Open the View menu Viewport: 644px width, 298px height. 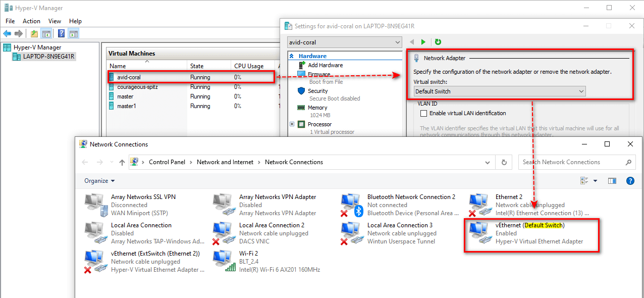pos(55,21)
